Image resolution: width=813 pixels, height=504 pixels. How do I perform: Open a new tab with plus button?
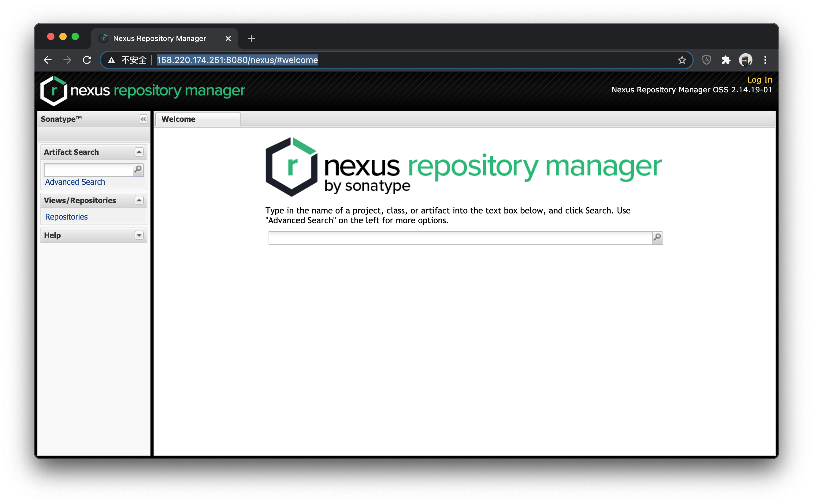point(251,39)
